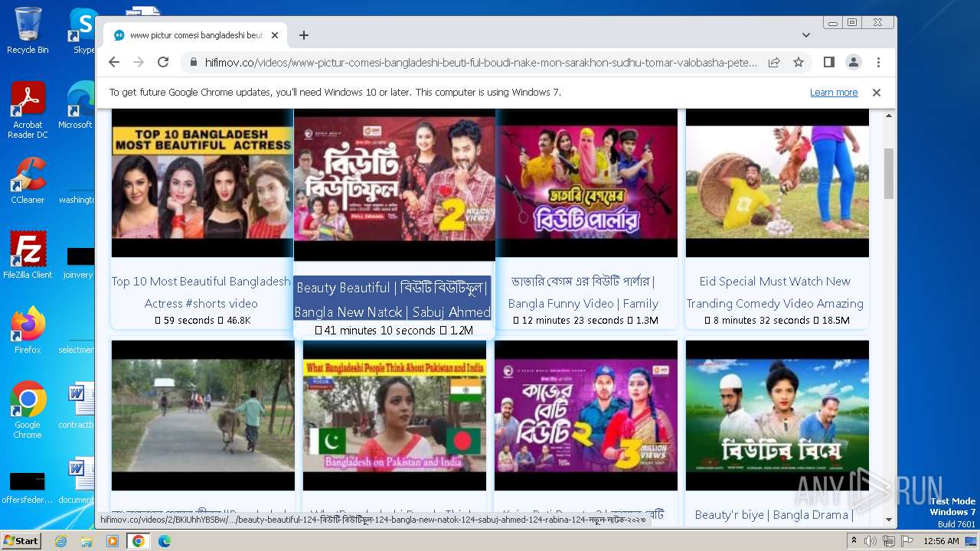Open the Skype desktop shortcut

pos(83,31)
